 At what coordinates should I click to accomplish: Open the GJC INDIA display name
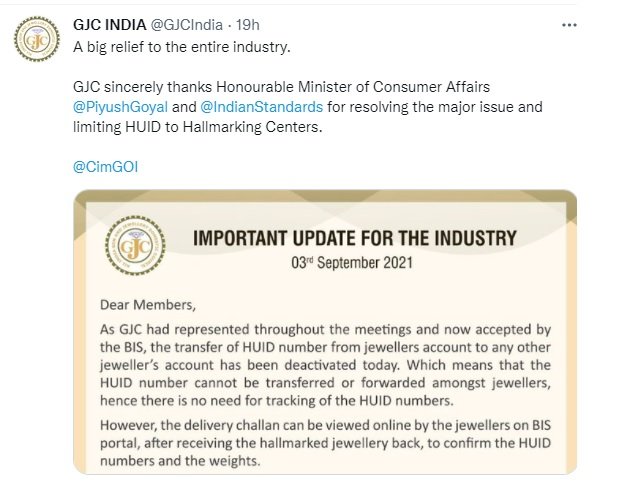pyautogui.click(x=110, y=25)
